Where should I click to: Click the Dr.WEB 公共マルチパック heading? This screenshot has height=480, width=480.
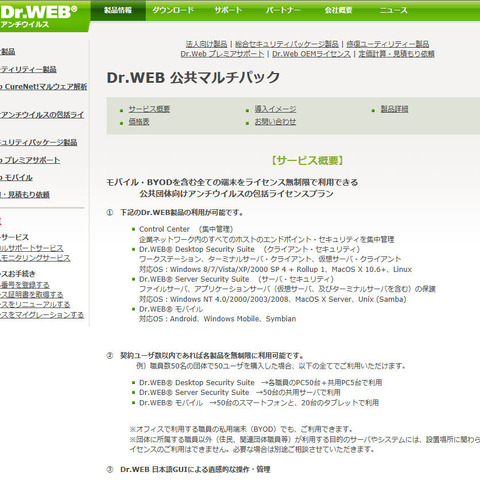point(193,77)
